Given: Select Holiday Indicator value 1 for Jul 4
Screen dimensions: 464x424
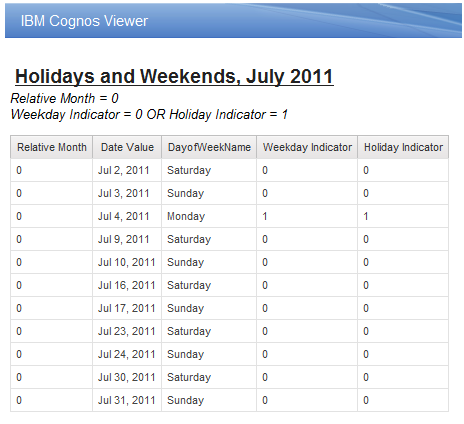Looking at the screenshot, I should 403,216.
